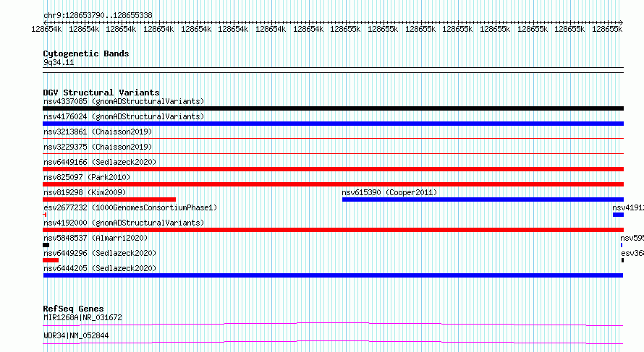Select the Cytogenetic Bands track heading

click(x=86, y=53)
